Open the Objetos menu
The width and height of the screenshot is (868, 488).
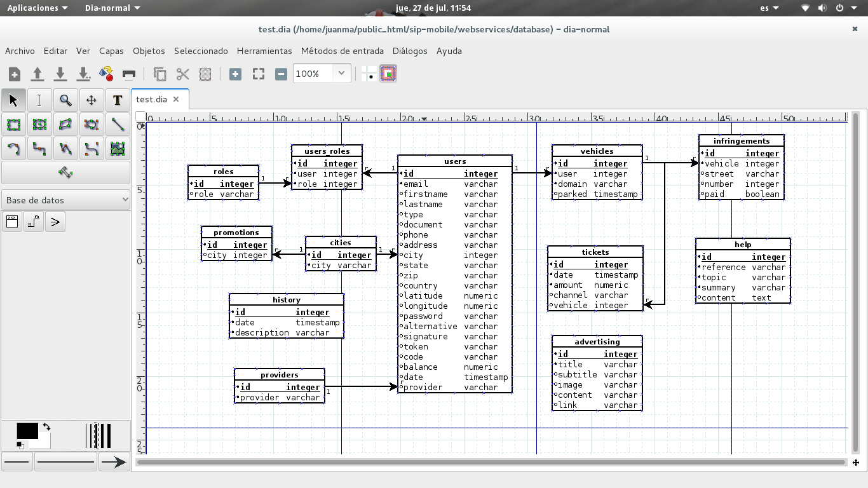(149, 51)
